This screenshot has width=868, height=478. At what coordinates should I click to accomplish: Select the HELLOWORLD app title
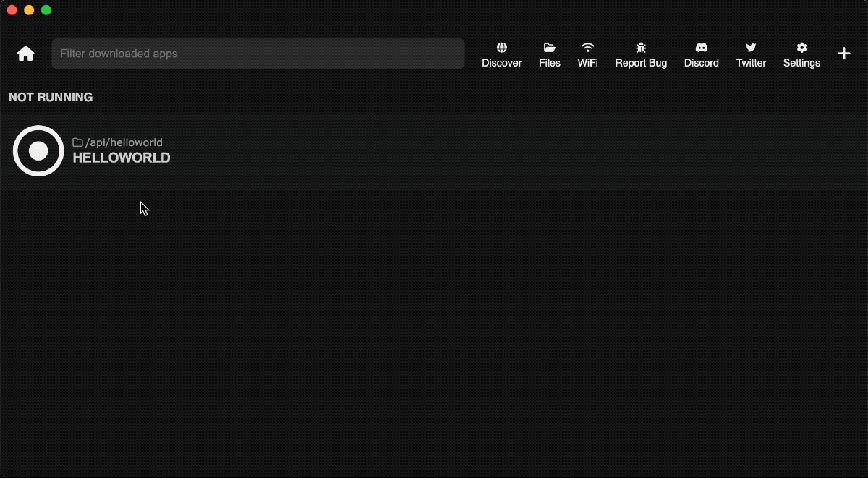point(121,158)
